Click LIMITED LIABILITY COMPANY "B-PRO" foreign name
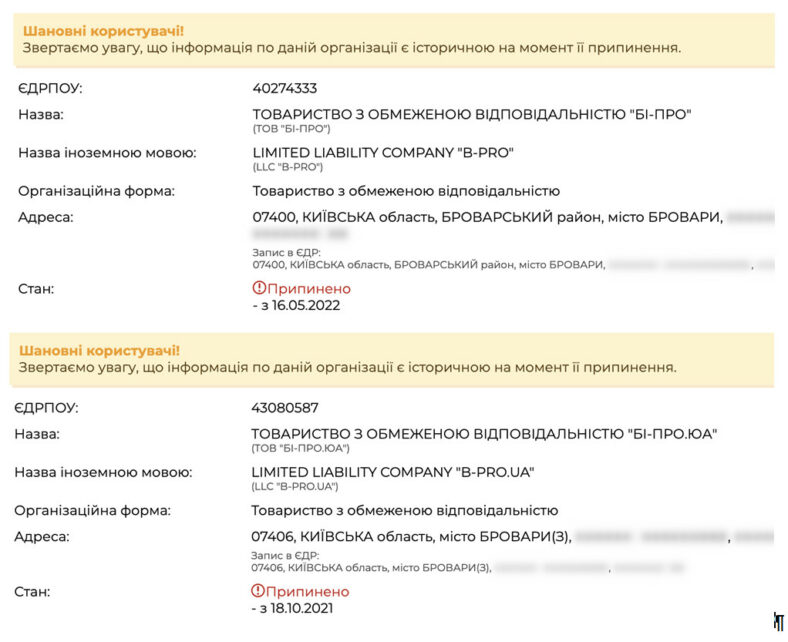 [382, 152]
